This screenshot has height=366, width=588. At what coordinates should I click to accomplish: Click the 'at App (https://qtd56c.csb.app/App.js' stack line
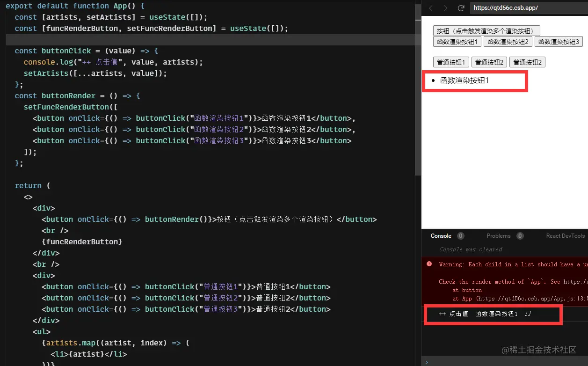520,299
